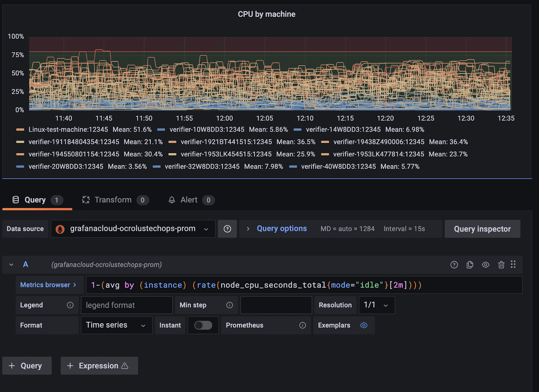Open the Query inspector
This screenshot has height=392, width=539.
482,229
